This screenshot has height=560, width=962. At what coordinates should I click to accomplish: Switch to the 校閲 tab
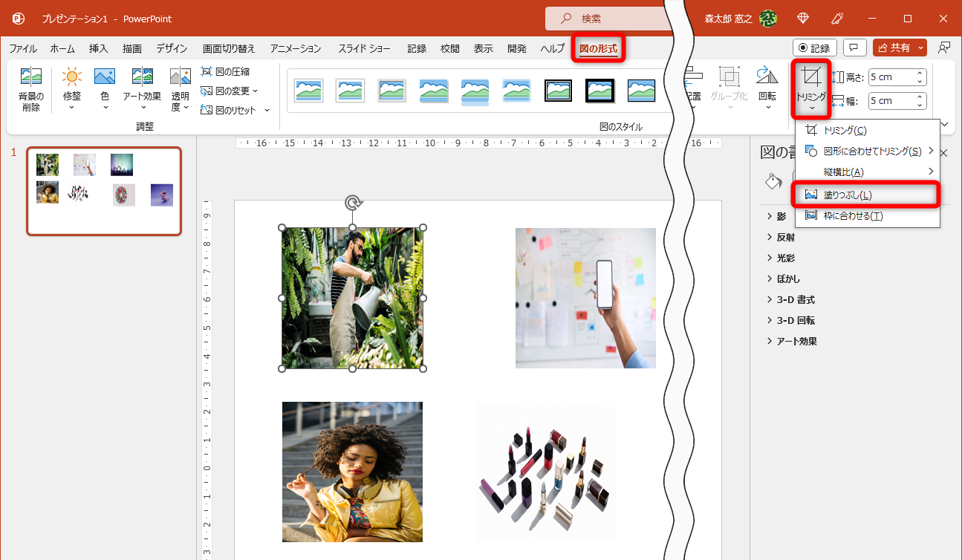coord(450,48)
